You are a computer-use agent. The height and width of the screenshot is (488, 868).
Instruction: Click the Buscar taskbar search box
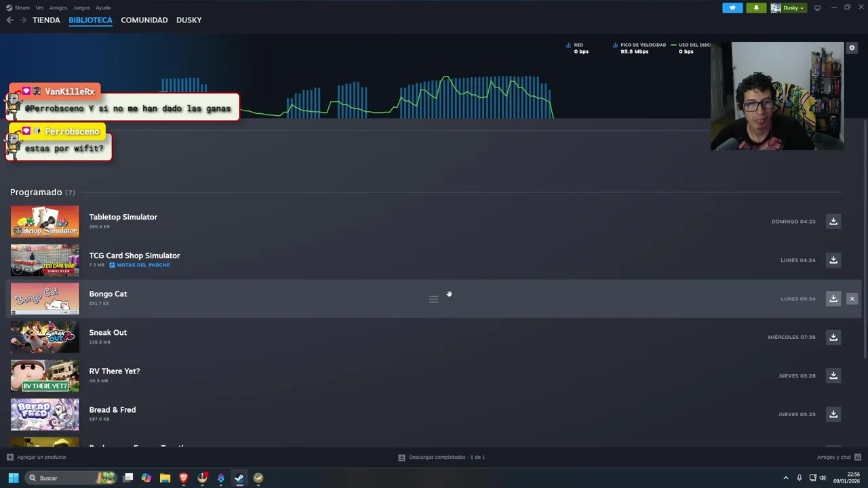point(71,478)
